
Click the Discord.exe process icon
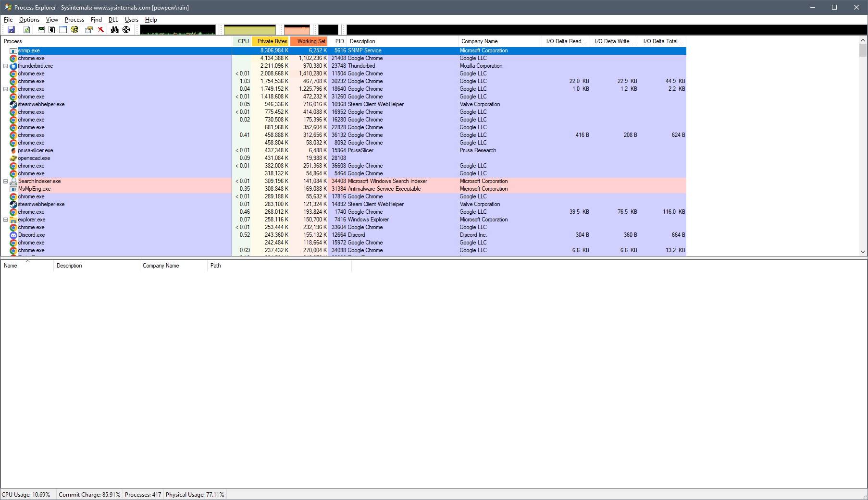coord(13,235)
